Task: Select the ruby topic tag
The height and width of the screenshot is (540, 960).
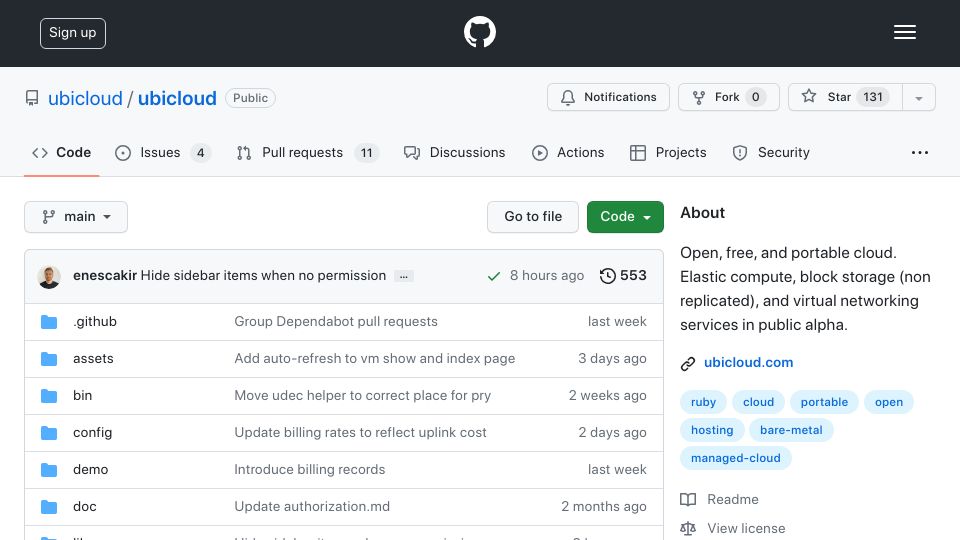Action: click(x=703, y=402)
